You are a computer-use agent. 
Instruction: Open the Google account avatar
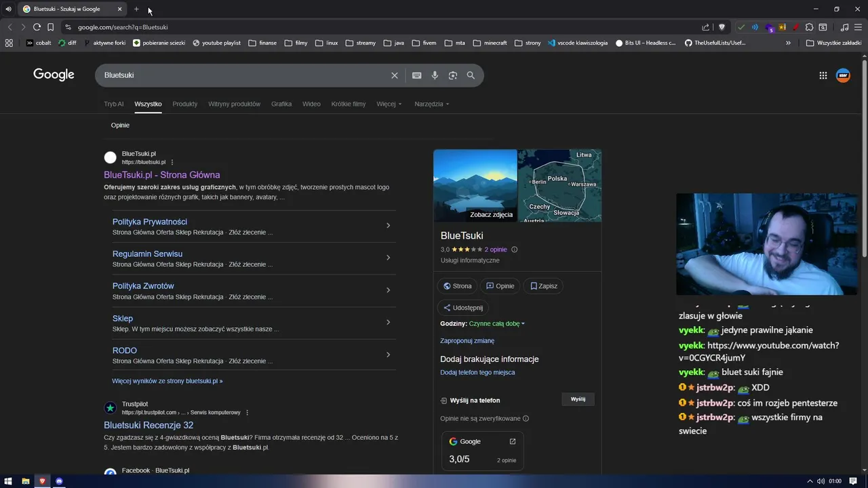pos(843,75)
